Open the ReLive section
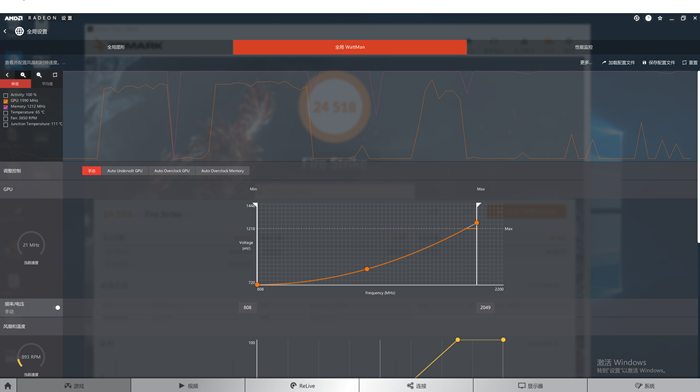Screen dimensions: 700x392 tap(302, 386)
